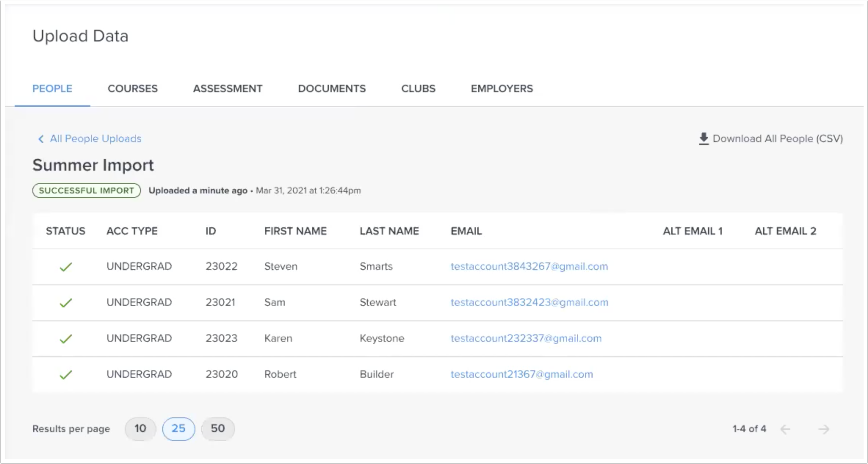Viewport: 868px width, 464px height.
Task: Set results per page to 10
Action: click(x=140, y=428)
